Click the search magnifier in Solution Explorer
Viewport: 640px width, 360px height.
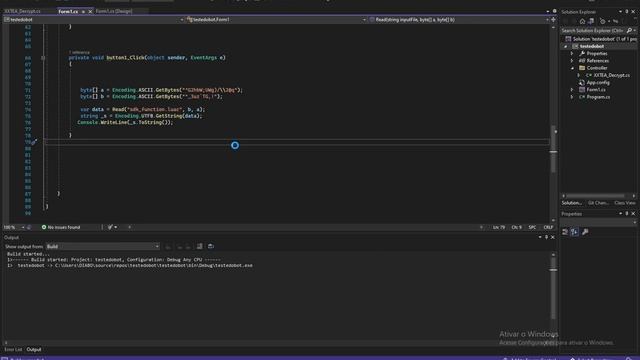click(629, 31)
